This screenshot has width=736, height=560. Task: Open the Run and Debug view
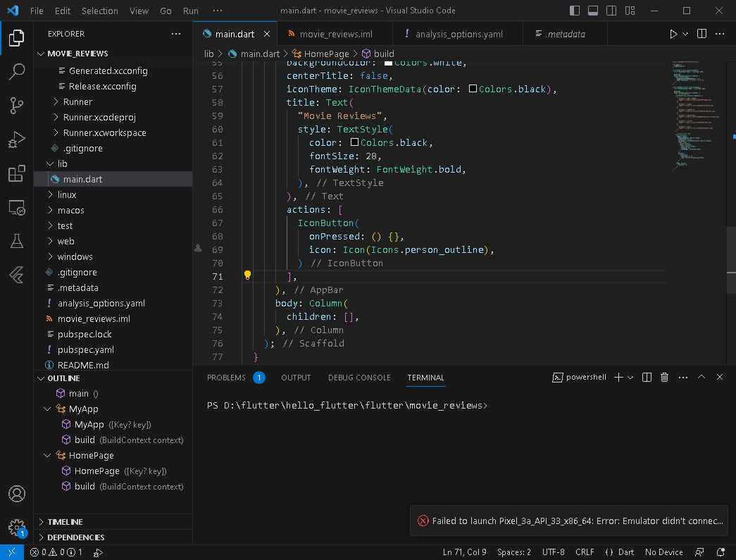pyautogui.click(x=16, y=139)
